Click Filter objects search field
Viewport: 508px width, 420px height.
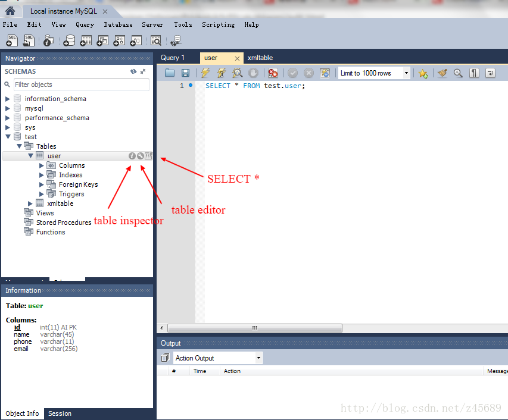tap(82, 84)
